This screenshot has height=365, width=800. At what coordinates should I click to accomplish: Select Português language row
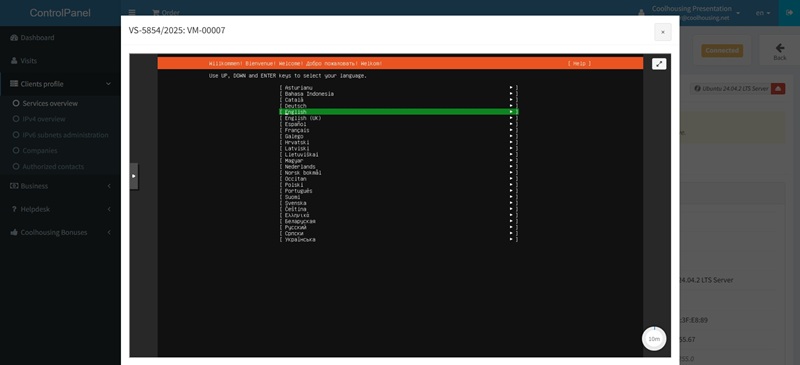click(398, 191)
